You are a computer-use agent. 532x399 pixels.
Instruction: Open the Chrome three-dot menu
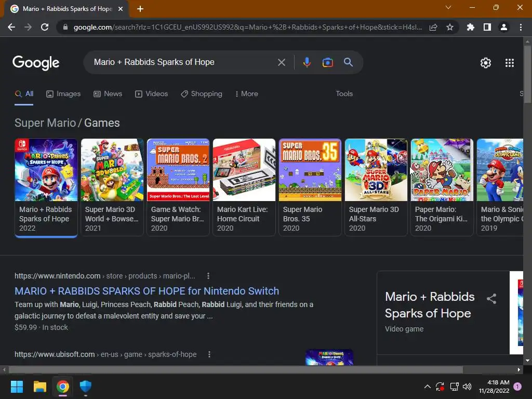(521, 27)
